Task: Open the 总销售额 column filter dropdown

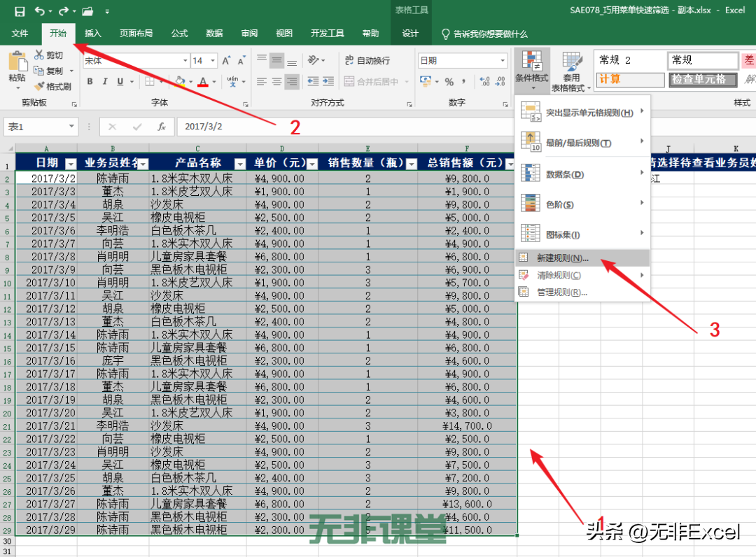Action: tap(510, 164)
